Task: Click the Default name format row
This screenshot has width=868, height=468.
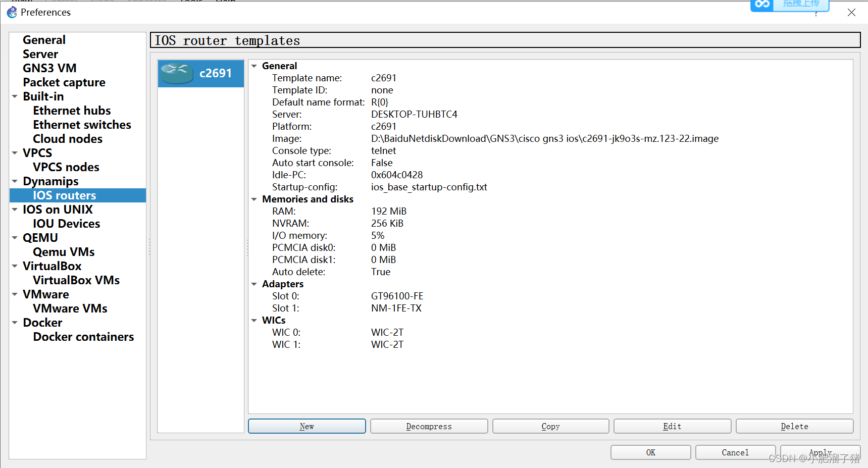Action: click(550, 102)
